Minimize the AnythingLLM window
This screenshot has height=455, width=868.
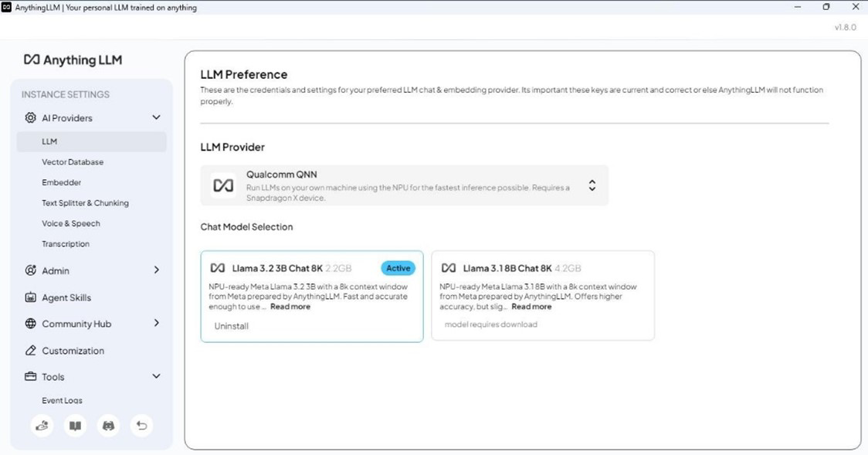click(798, 7)
